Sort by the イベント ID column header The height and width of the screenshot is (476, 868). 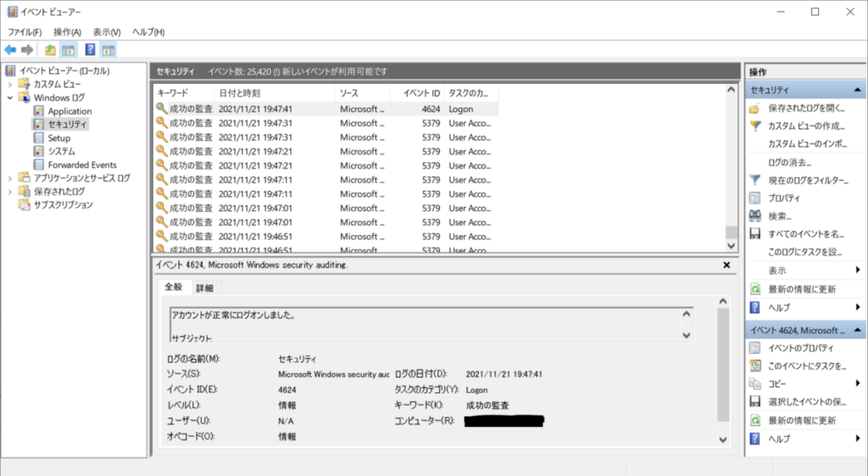[x=417, y=93]
